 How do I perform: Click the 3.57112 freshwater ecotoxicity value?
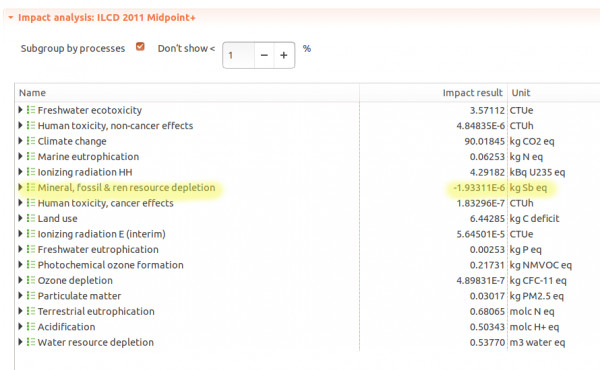[x=487, y=110]
